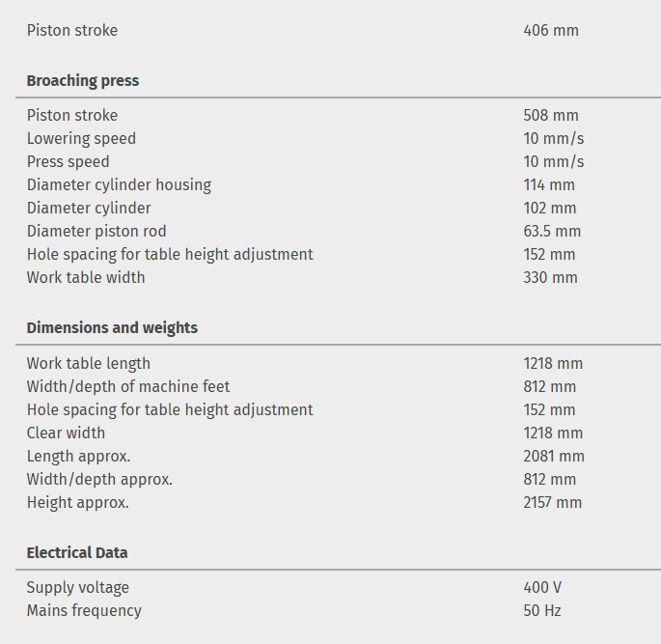The height and width of the screenshot is (644, 661).
Task: Select the 508 mm piston stroke value
Action: (551, 116)
